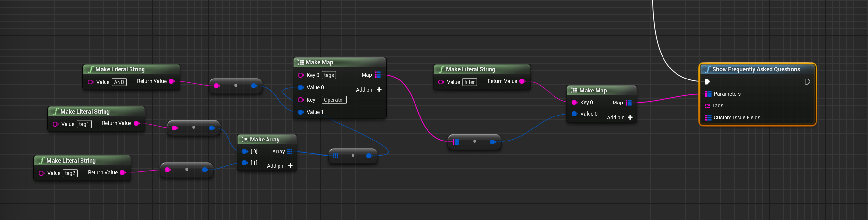Click Return Value pin of the 'filter' literal string

click(x=522, y=81)
